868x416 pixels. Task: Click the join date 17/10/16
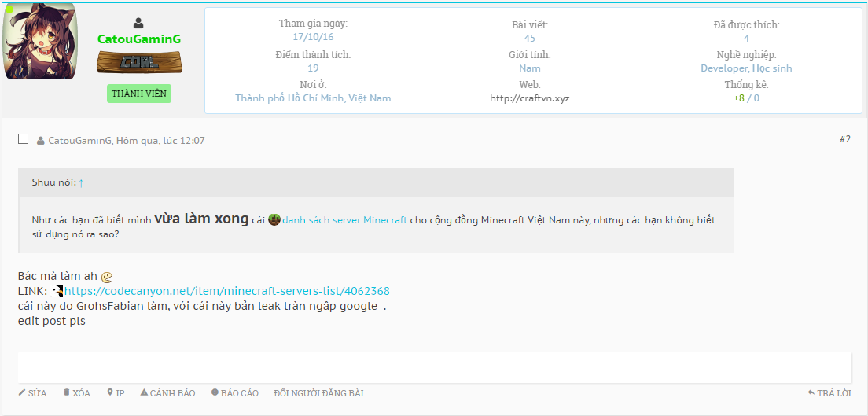point(314,37)
